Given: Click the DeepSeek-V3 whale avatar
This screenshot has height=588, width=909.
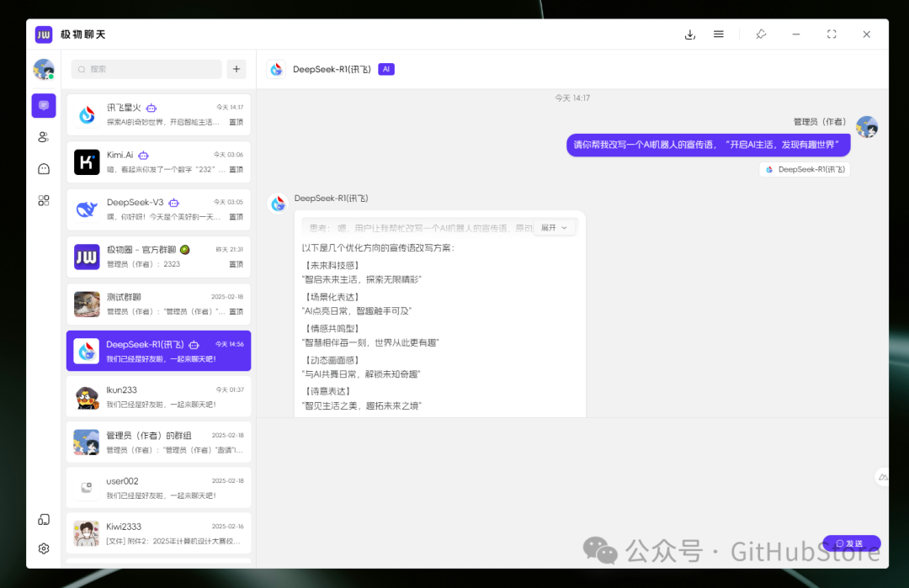Looking at the screenshot, I should point(87,209).
